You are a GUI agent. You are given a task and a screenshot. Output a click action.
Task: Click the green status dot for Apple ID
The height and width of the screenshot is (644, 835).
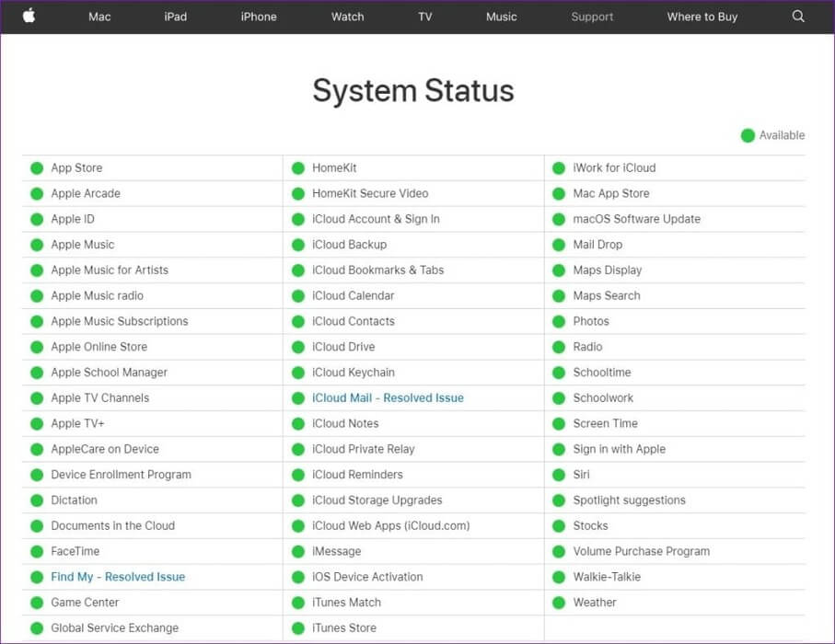tap(37, 219)
